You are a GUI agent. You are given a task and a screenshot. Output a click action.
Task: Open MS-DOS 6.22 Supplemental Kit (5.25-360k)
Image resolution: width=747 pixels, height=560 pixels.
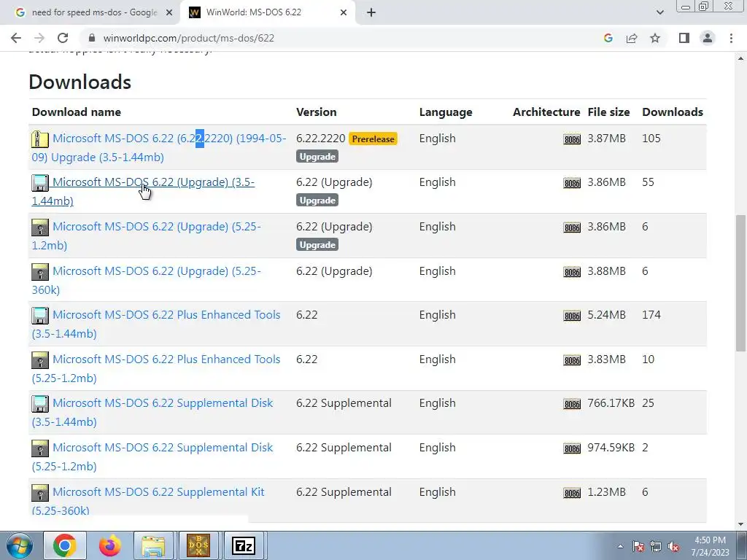(x=148, y=501)
